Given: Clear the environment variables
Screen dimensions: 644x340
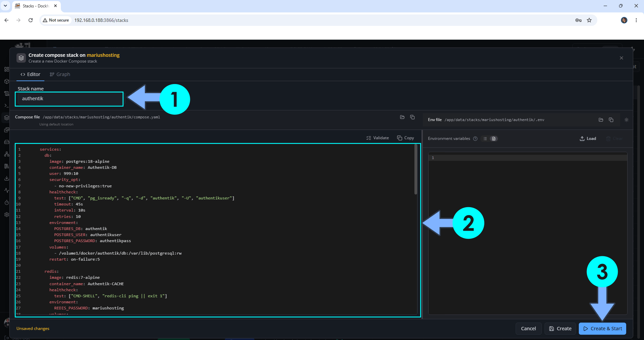Looking at the screenshot, I should 614,139.
